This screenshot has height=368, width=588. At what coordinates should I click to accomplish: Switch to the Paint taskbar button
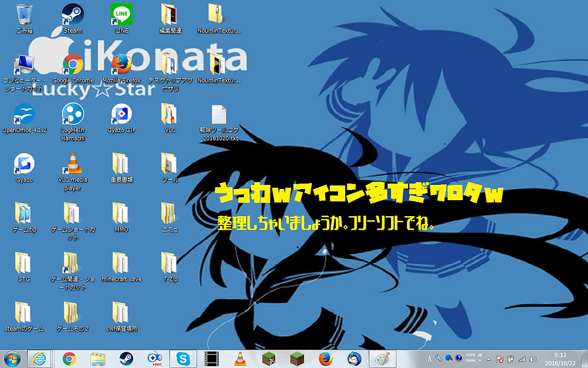[383, 359]
